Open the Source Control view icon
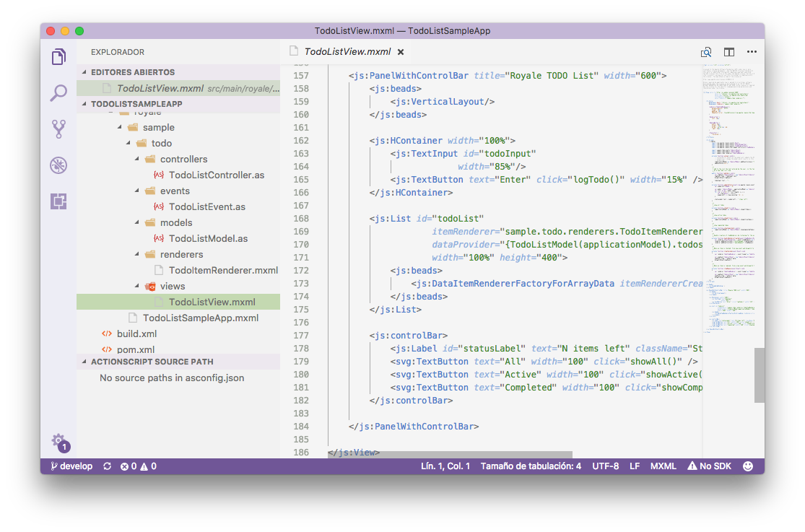The image size is (805, 532). [58, 129]
